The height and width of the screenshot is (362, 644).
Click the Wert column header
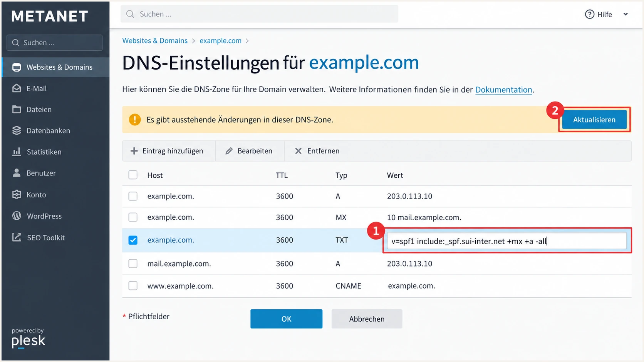pos(395,175)
